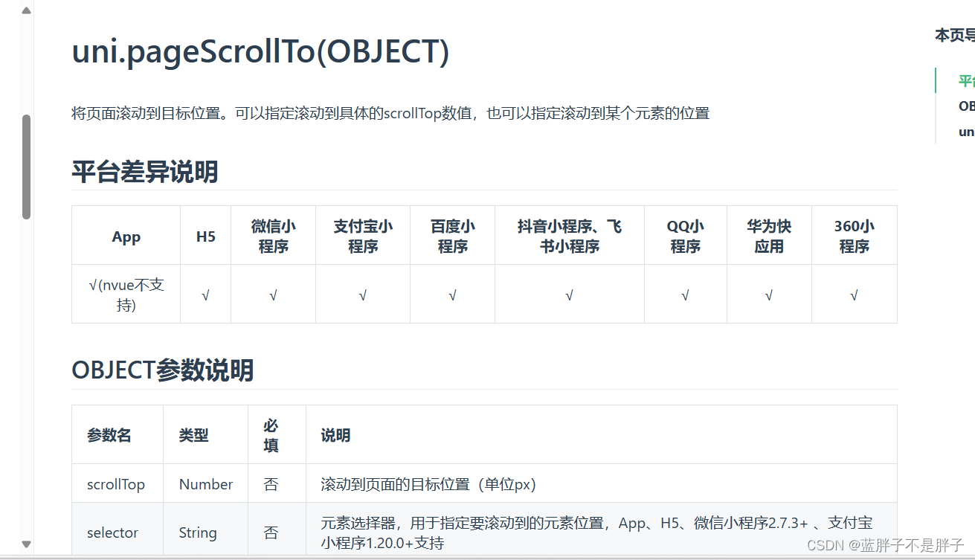Click 否 in the scrollTop row
The image size is (975, 560).
click(x=271, y=484)
